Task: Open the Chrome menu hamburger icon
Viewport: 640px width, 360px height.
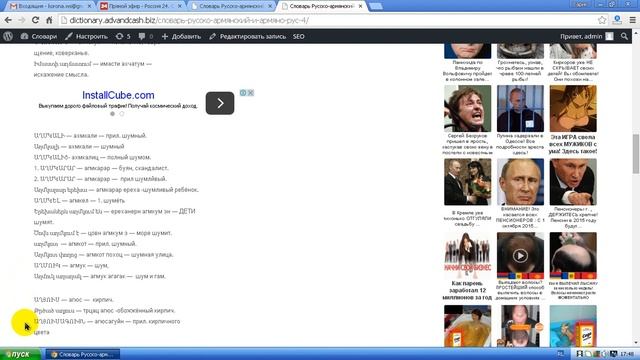Action: 632,20
